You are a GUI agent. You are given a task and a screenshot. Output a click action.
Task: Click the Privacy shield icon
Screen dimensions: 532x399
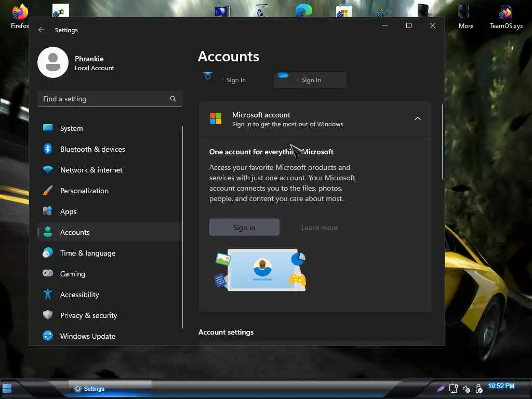click(48, 315)
